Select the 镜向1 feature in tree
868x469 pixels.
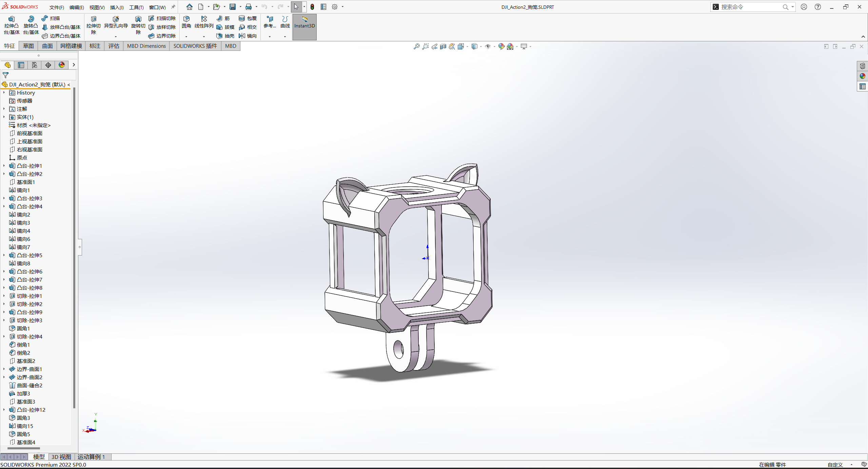tap(20, 190)
